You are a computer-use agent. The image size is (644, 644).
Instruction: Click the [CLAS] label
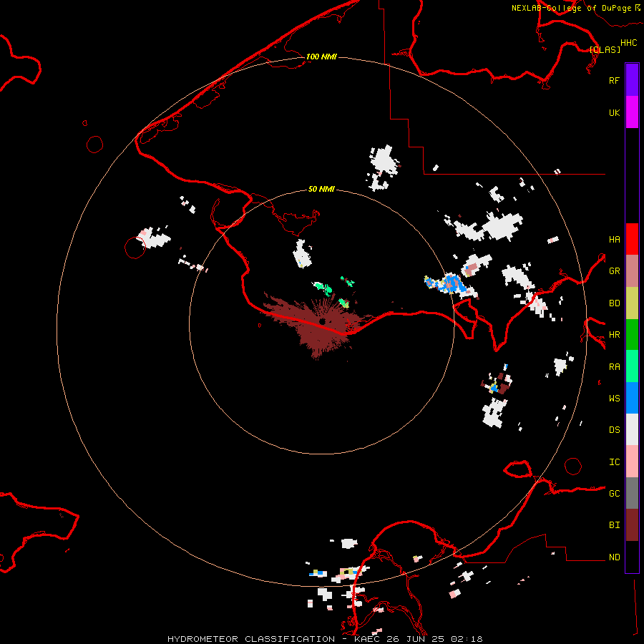click(605, 49)
